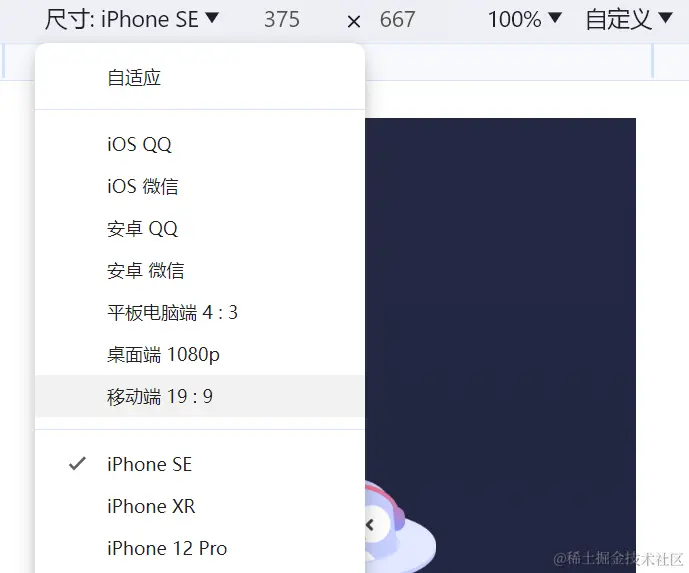Pick 桌面端 1080p preset
Screen dimensions: 689x573
pyautogui.click(x=200, y=354)
